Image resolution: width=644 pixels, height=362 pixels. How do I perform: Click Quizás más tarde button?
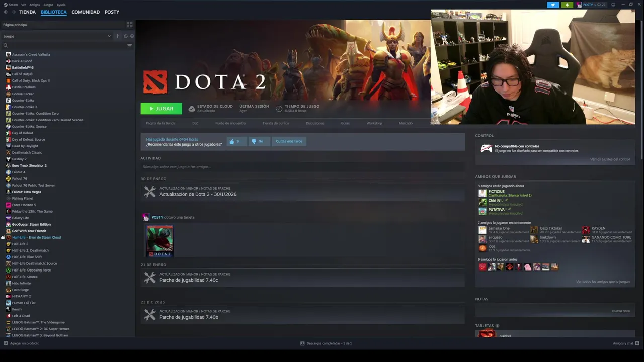pyautogui.click(x=289, y=141)
